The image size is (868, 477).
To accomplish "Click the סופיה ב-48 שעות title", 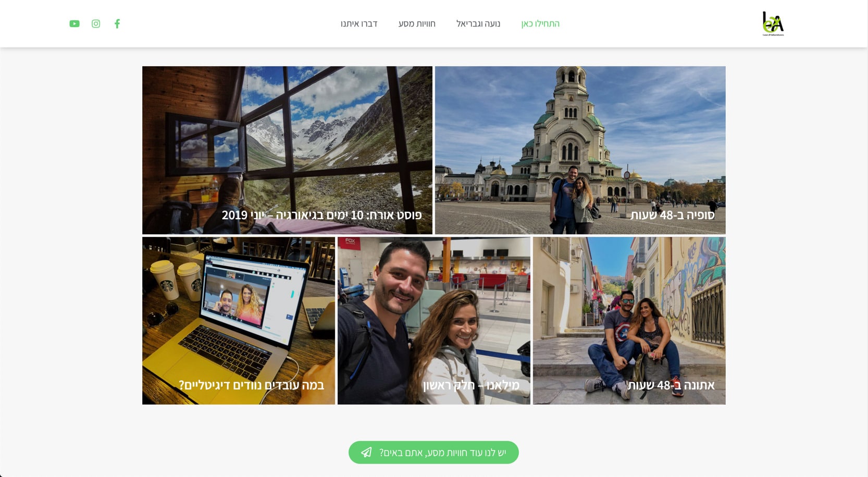I will pos(672,215).
